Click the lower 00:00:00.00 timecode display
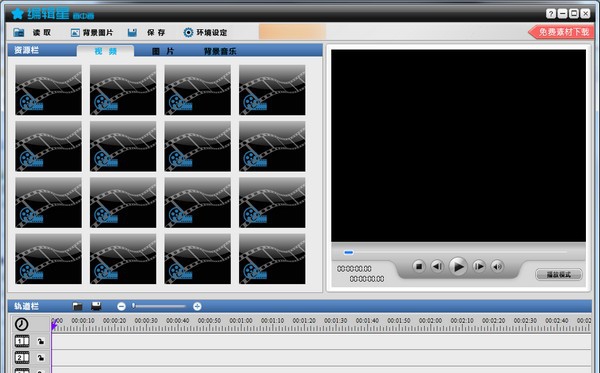 [367, 279]
